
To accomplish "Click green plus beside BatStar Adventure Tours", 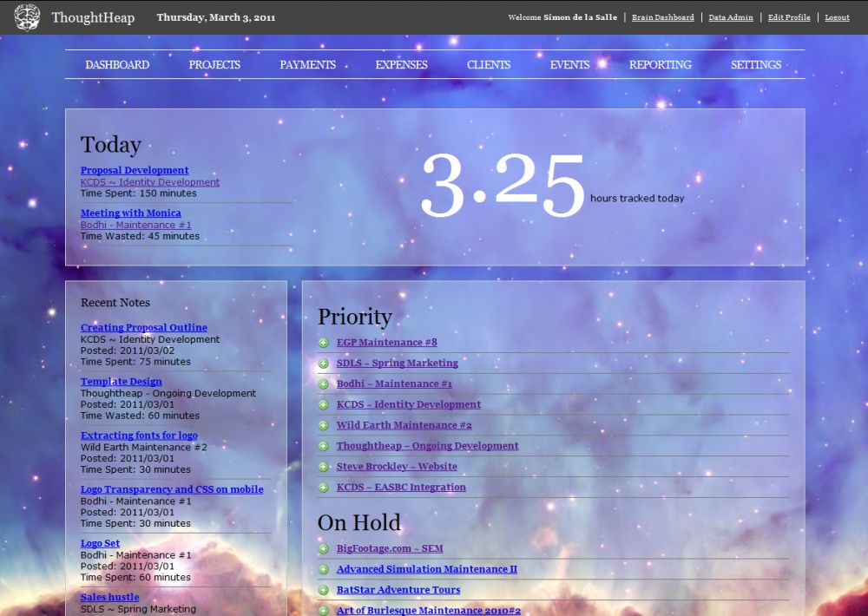I will [323, 591].
